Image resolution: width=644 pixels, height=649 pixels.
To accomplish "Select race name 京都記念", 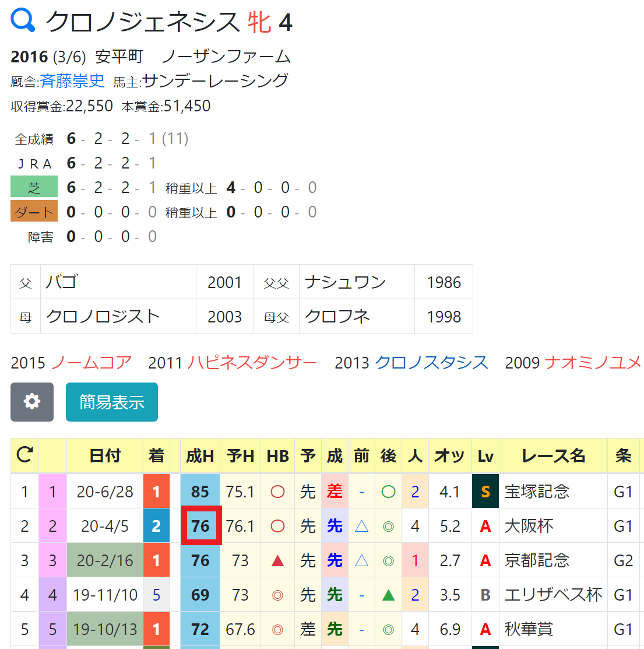I will click(x=537, y=560).
